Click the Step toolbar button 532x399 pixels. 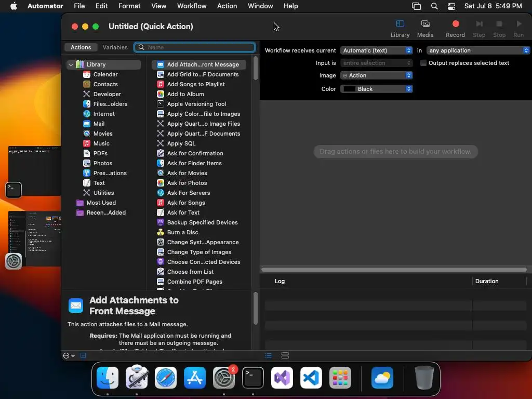point(479,29)
